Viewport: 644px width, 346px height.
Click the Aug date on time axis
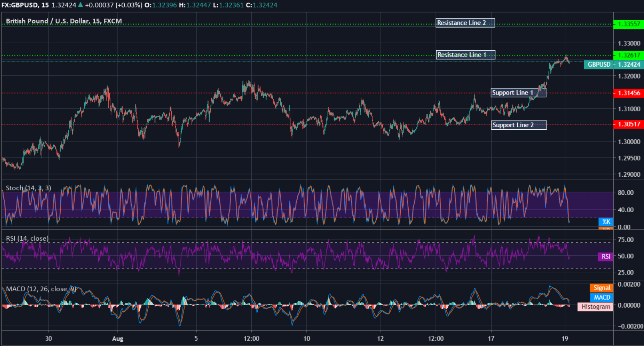click(x=118, y=338)
